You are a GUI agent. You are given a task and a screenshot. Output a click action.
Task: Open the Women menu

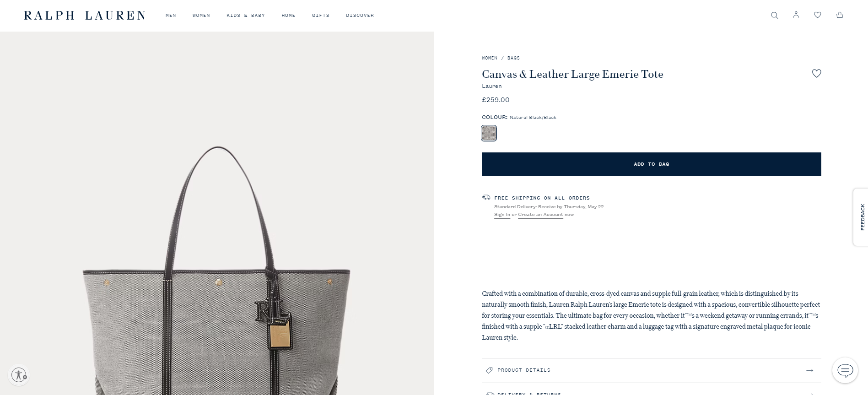pos(201,16)
